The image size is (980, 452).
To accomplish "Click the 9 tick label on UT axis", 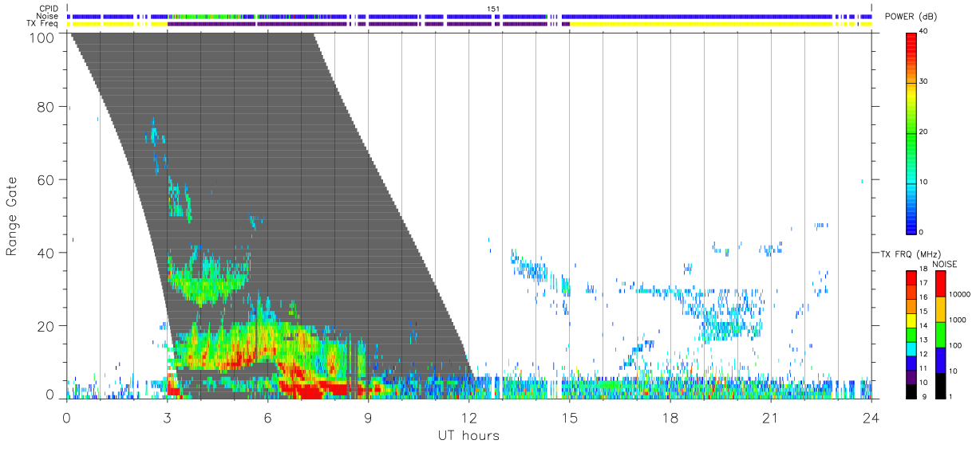I will click(368, 417).
